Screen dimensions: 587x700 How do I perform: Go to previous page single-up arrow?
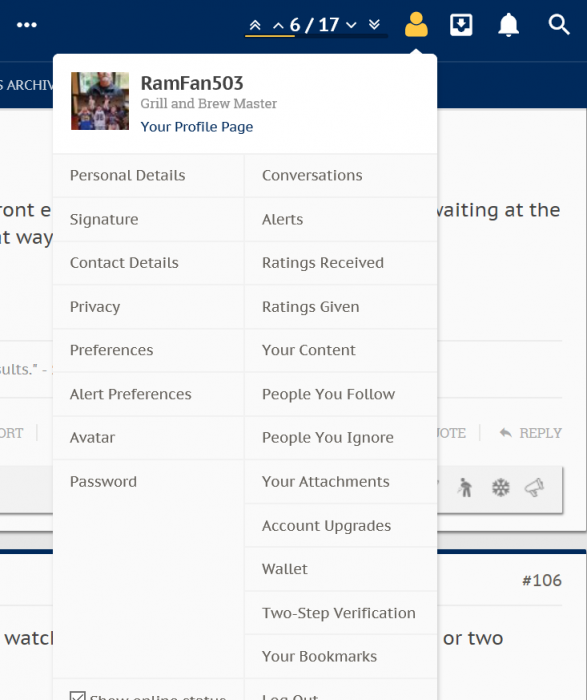point(278,25)
